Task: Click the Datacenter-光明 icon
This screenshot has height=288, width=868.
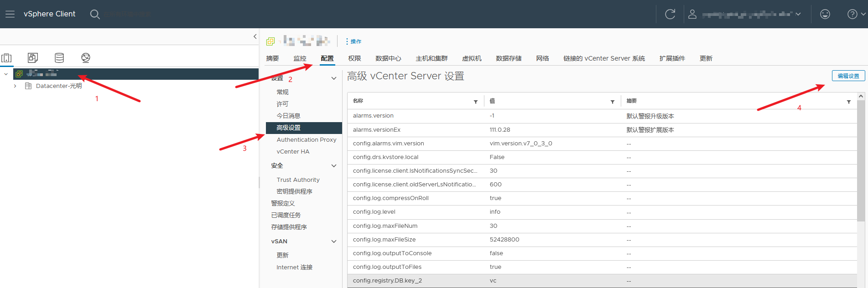Action: pos(28,86)
